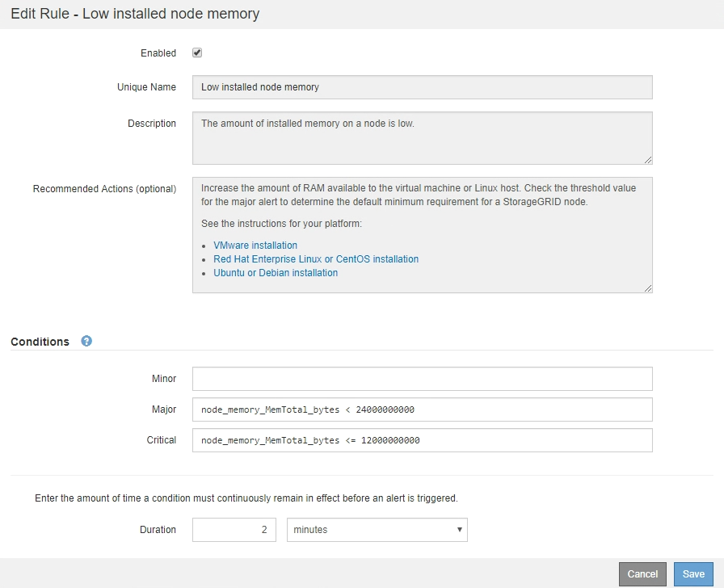Save the alert rule changes
724x588 pixels.
[x=693, y=573]
